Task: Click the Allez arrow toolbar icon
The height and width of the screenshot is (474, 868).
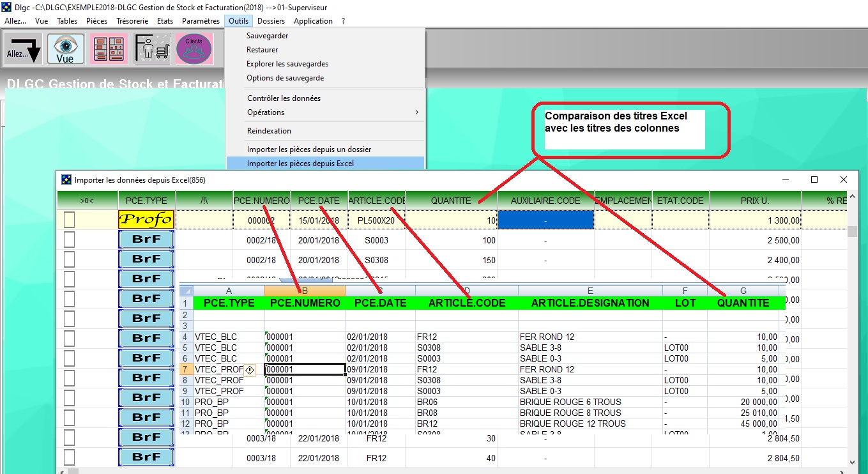Action: (24, 49)
